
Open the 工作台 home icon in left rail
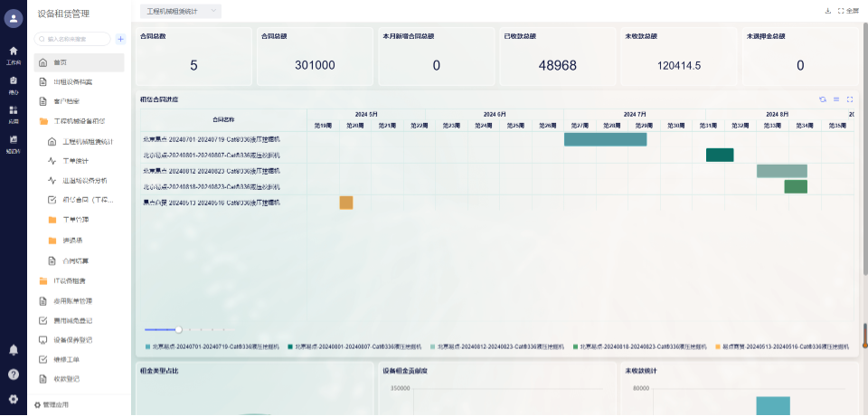pyautogui.click(x=14, y=54)
